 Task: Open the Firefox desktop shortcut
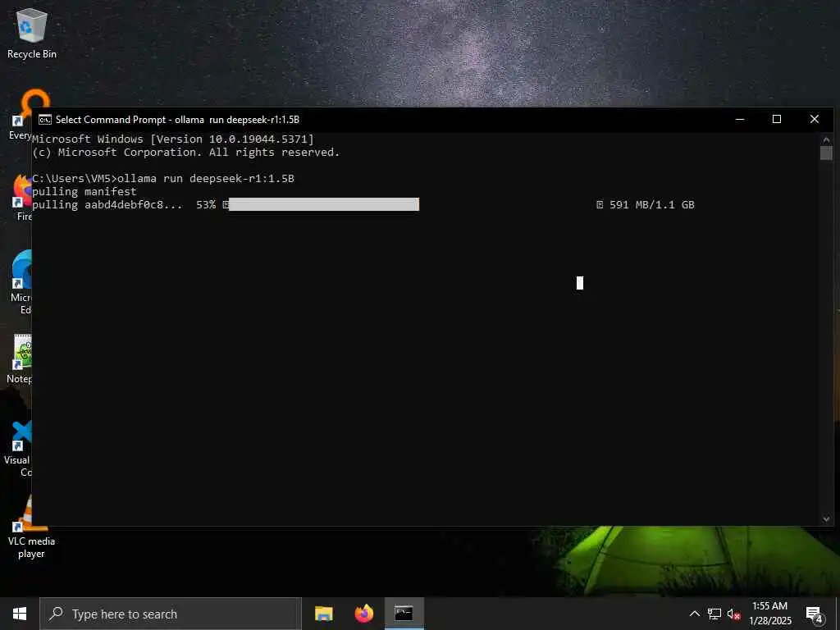tap(21, 197)
